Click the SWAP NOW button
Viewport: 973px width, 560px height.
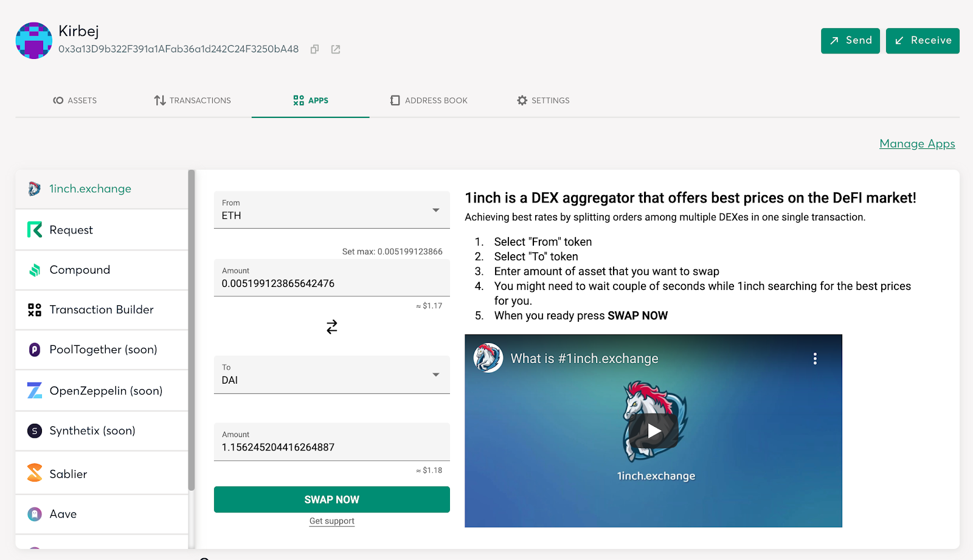[332, 499]
